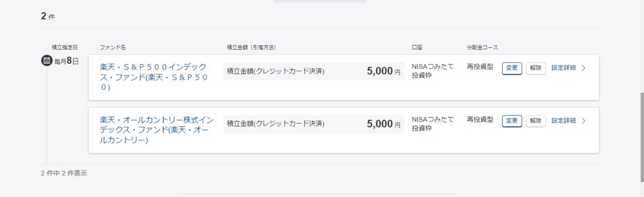Viewport: 644px width, 197px height.
Task: Select the 5,000円 amount in オールカントリー row
Action: [384, 124]
